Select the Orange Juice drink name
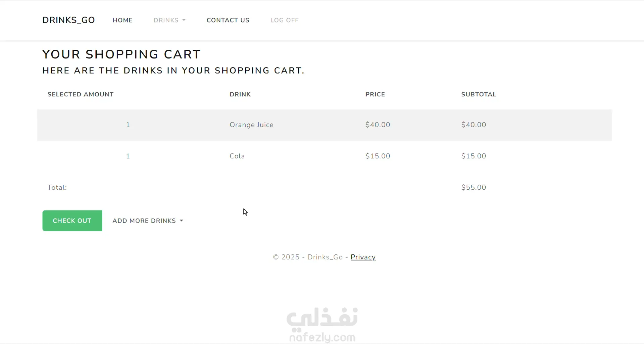Screen dimensions: 644x344 [x=251, y=125]
